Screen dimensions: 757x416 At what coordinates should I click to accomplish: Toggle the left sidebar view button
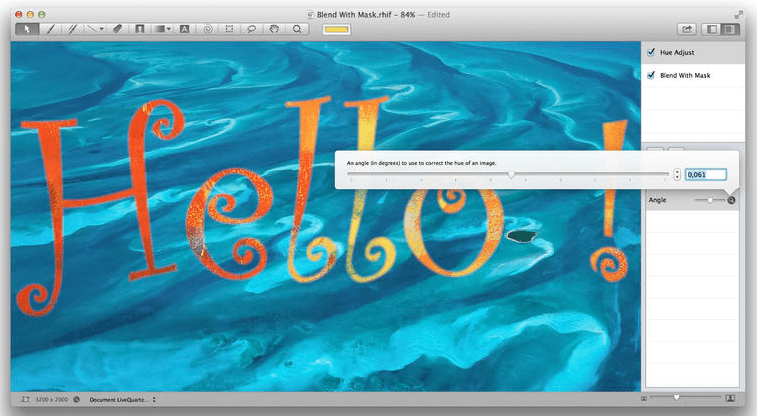pos(712,29)
